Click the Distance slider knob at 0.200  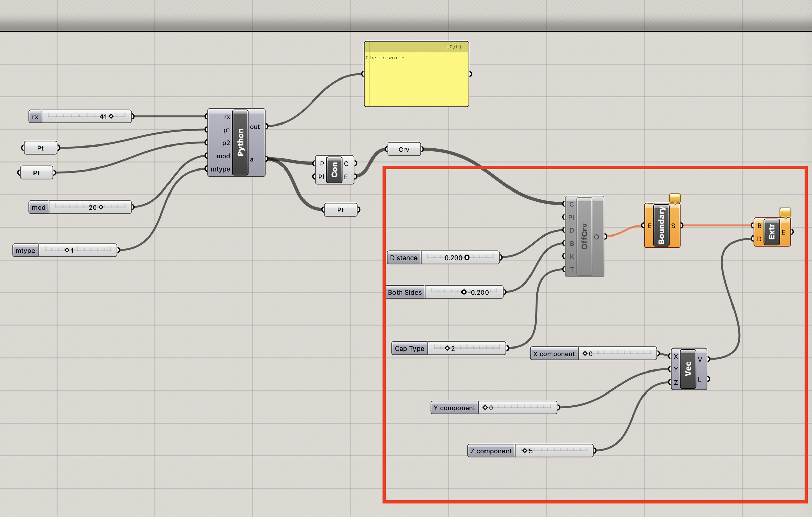467,257
